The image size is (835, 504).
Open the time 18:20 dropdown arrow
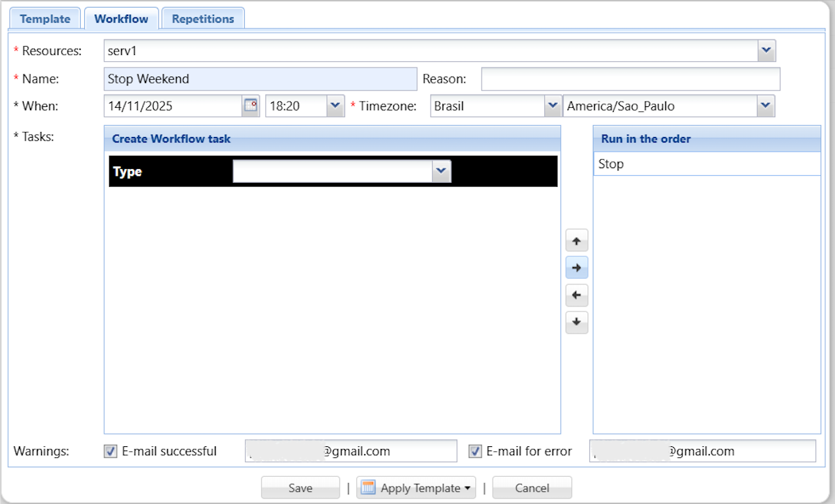point(335,106)
